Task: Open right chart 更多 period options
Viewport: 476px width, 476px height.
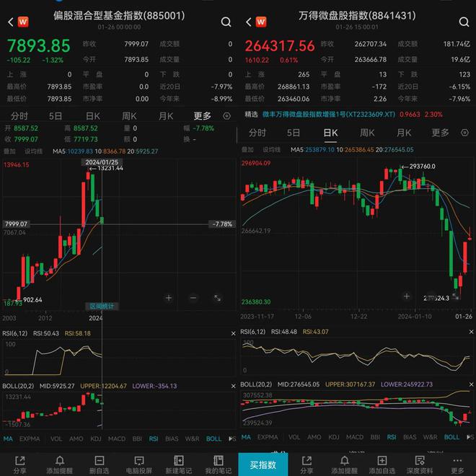Action: [441, 133]
